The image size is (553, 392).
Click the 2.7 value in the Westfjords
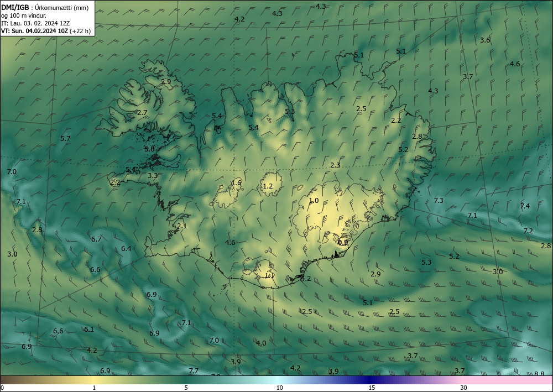142,113
